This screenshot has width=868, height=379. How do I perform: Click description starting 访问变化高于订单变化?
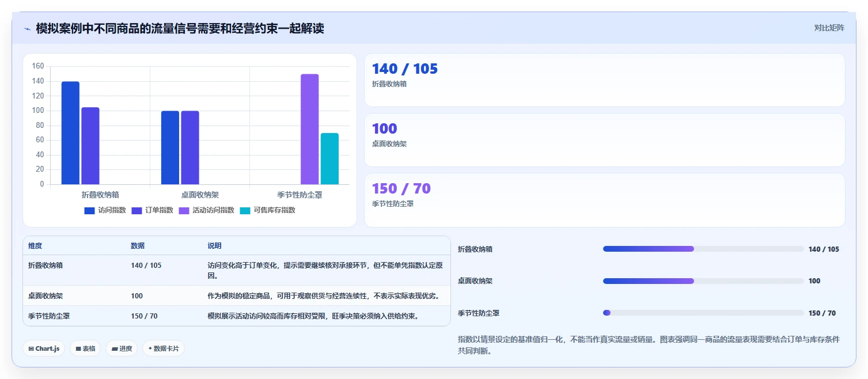coord(325,271)
